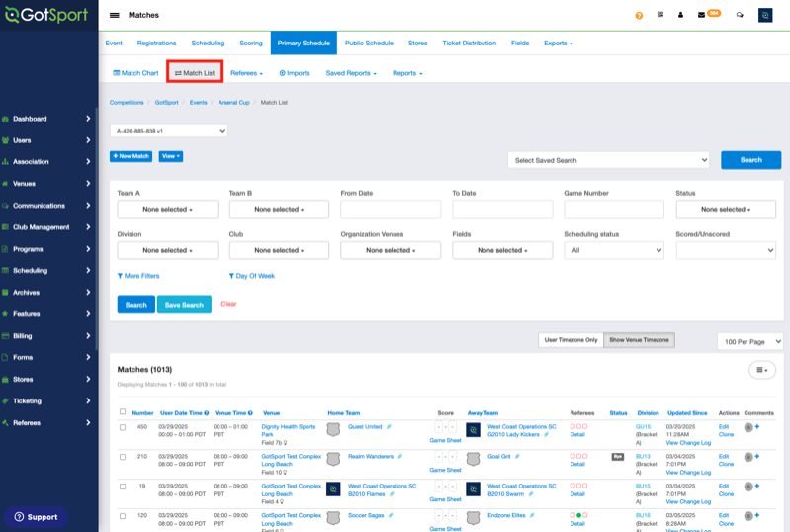Click the Dashboard sidebar icon

coord(5,119)
